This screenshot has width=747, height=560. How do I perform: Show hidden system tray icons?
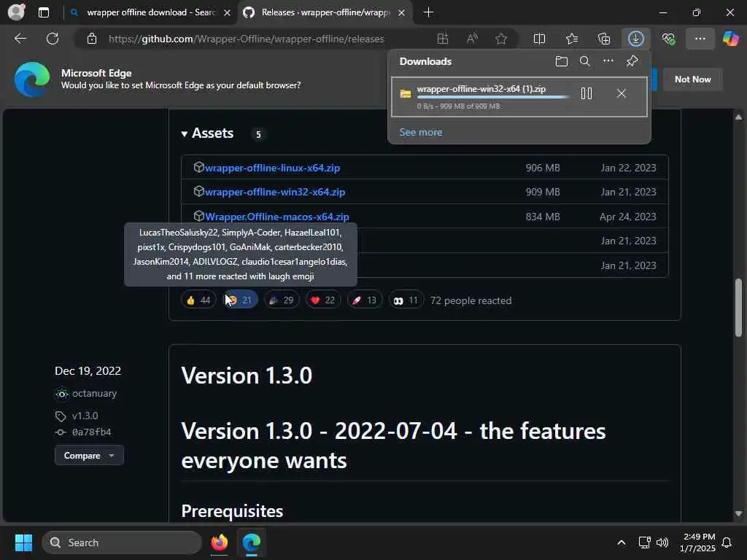[x=622, y=542]
